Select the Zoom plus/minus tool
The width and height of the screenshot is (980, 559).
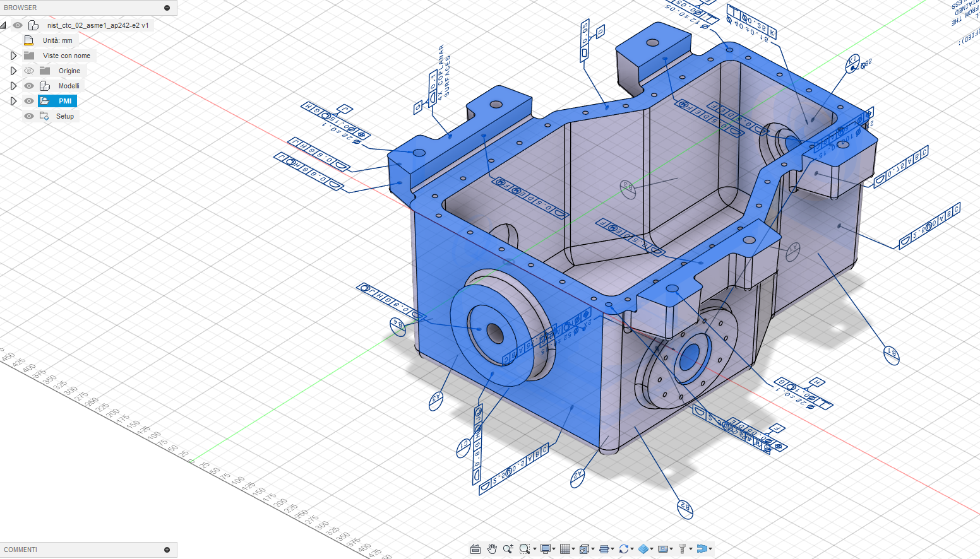coord(508,549)
